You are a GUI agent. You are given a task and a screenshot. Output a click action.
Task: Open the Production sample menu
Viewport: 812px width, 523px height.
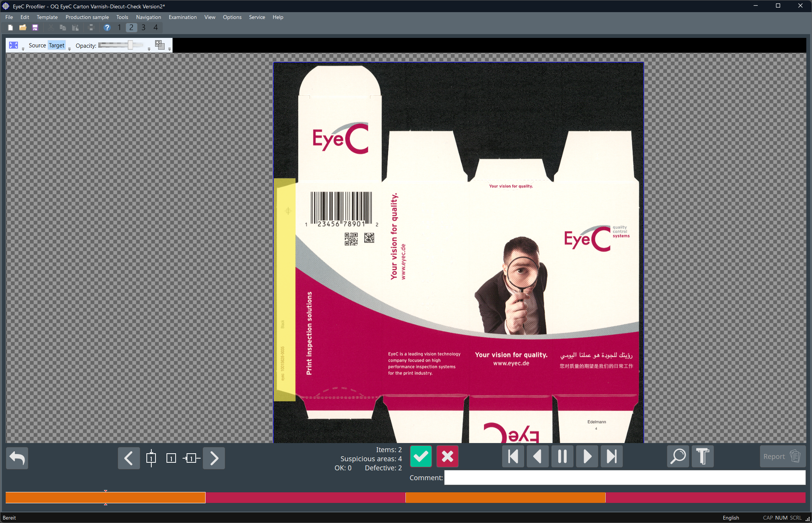(87, 17)
